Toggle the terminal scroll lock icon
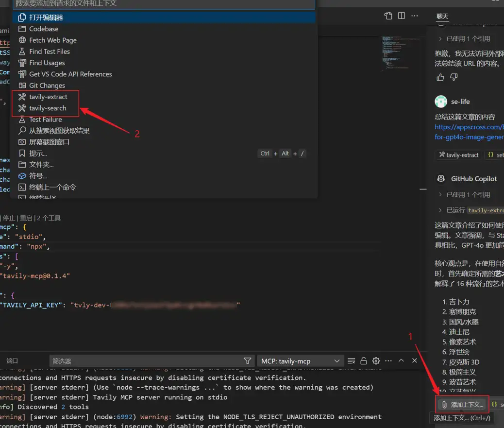The width and height of the screenshot is (504, 428). pyautogui.click(x=363, y=360)
